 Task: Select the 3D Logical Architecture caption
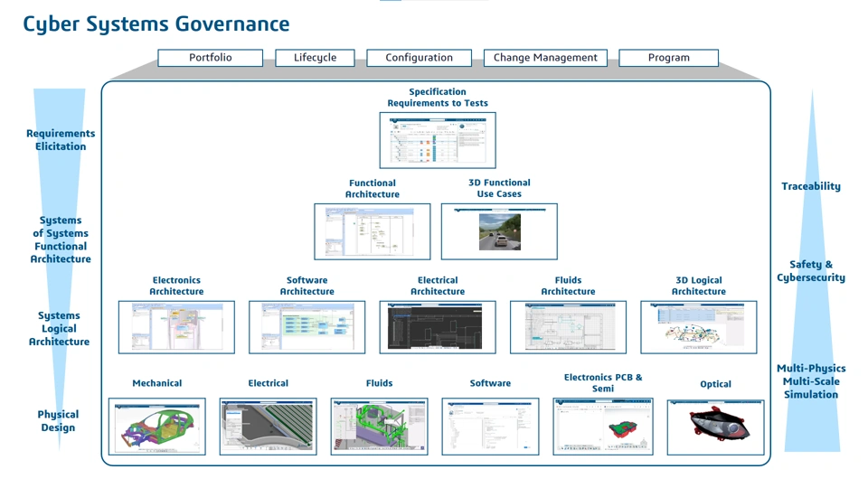(699, 286)
